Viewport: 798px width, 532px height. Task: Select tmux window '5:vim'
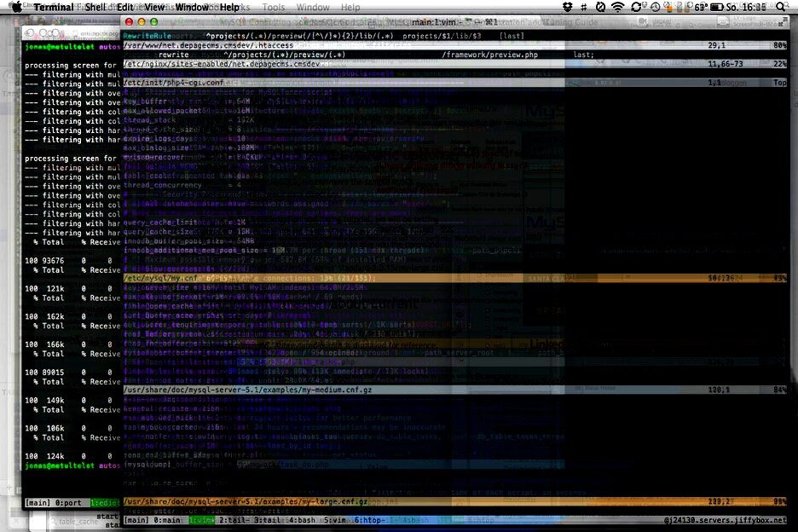[337, 520]
